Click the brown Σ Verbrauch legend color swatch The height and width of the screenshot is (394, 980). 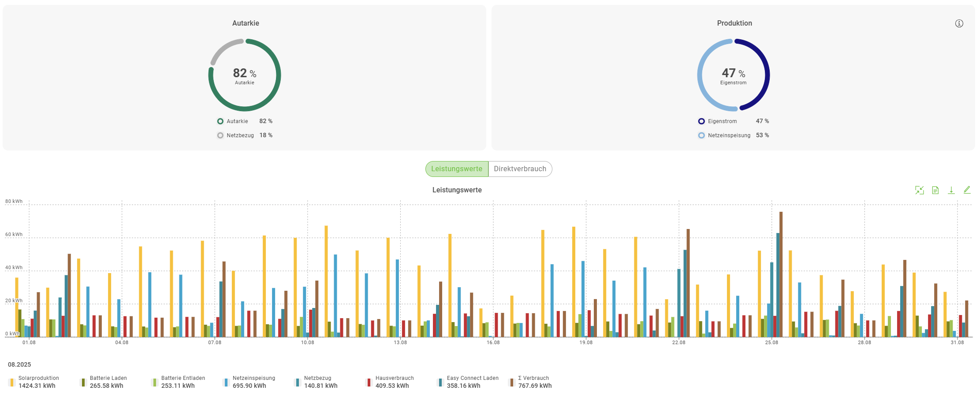[x=512, y=382]
